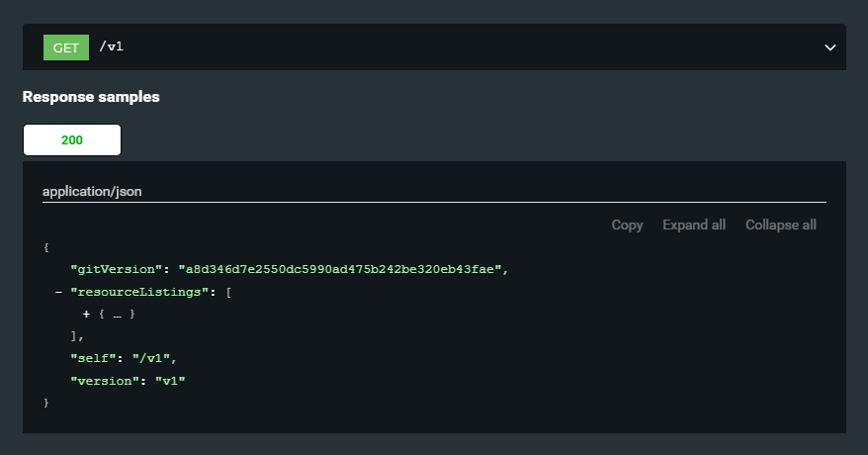Screen dimensions: 868x455
Task: Collapse the GET /v1 endpoint chevron
Action: point(829,47)
